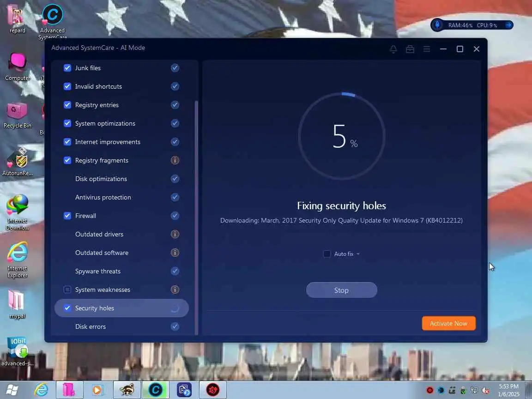
Task: Uncheck the Invalid shortcuts checkbox
Action: [x=67, y=86]
